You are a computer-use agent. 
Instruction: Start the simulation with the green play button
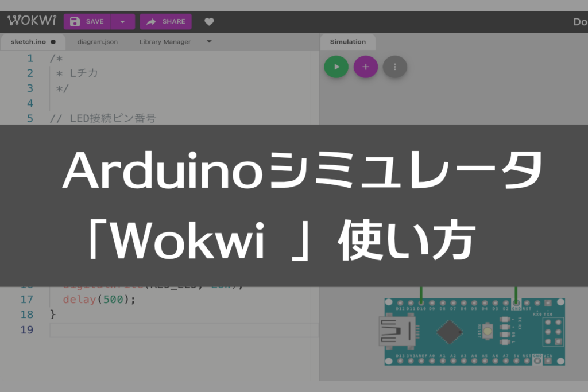tap(336, 67)
